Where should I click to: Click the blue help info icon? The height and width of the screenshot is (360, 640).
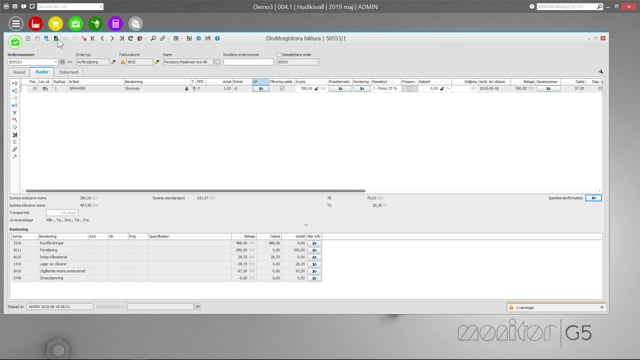coord(217,38)
